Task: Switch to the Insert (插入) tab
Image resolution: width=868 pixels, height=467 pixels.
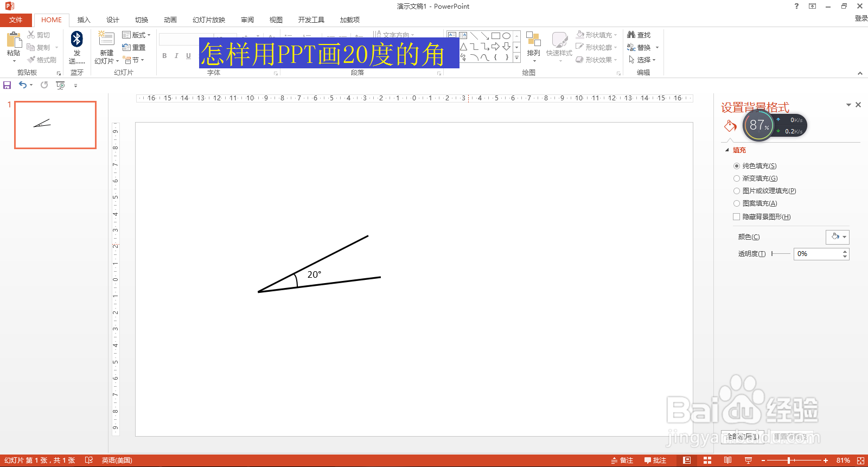Action: [84, 20]
